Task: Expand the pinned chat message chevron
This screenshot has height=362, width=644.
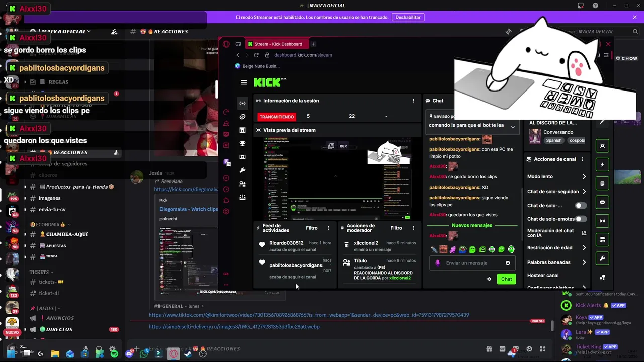Action: tap(513, 126)
